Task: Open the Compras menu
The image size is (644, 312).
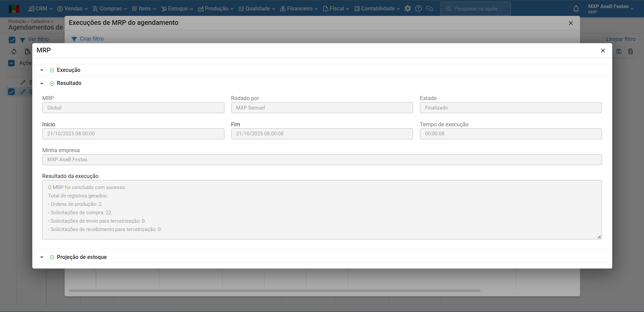Action: point(110,9)
